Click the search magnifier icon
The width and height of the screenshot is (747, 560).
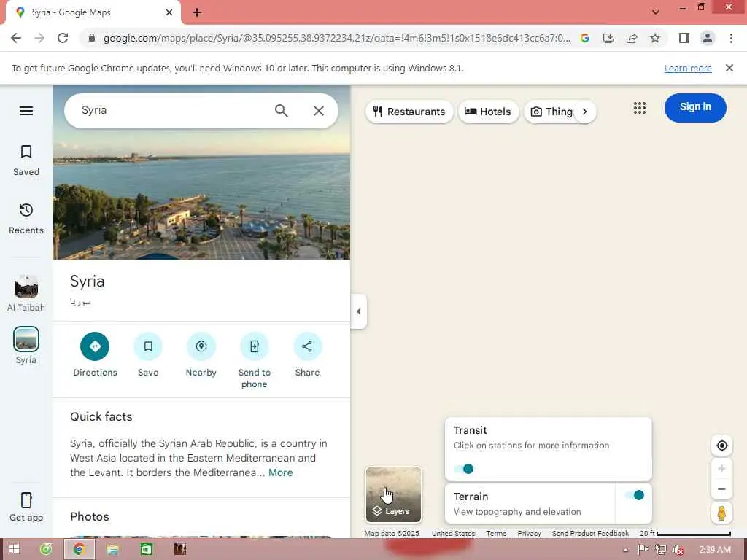(x=282, y=111)
